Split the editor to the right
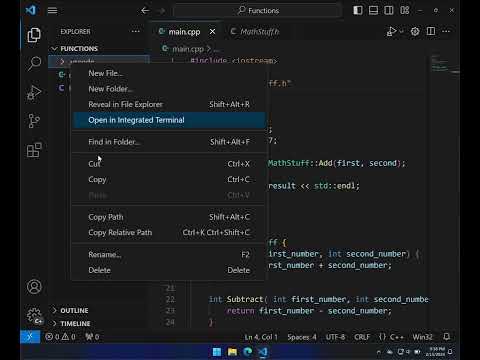Viewport: 480px width, 360px height. (431, 31)
